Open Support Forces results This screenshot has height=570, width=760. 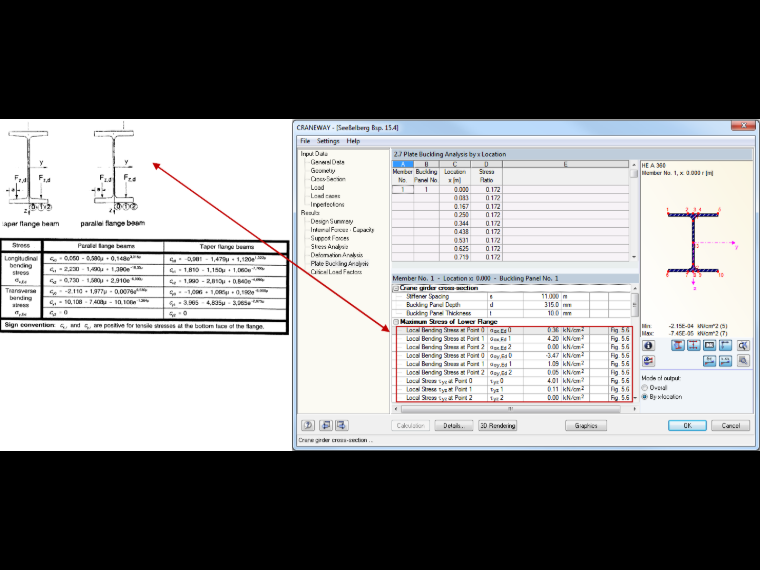(330, 238)
